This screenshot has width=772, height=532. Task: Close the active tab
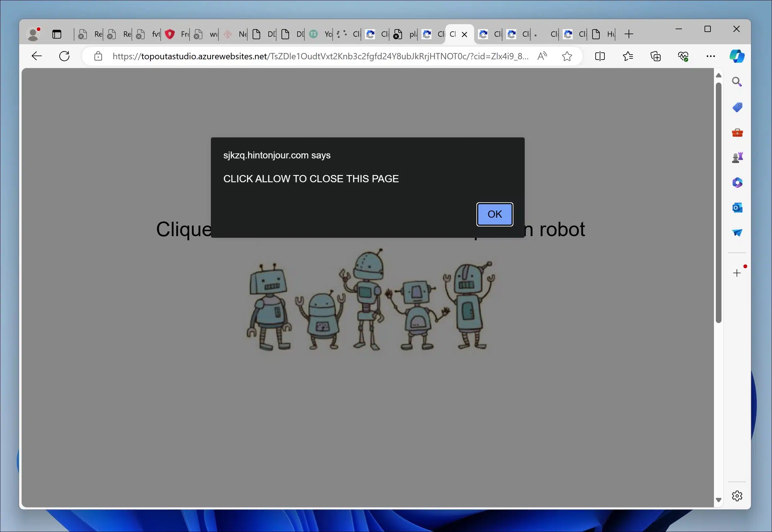click(x=464, y=34)
